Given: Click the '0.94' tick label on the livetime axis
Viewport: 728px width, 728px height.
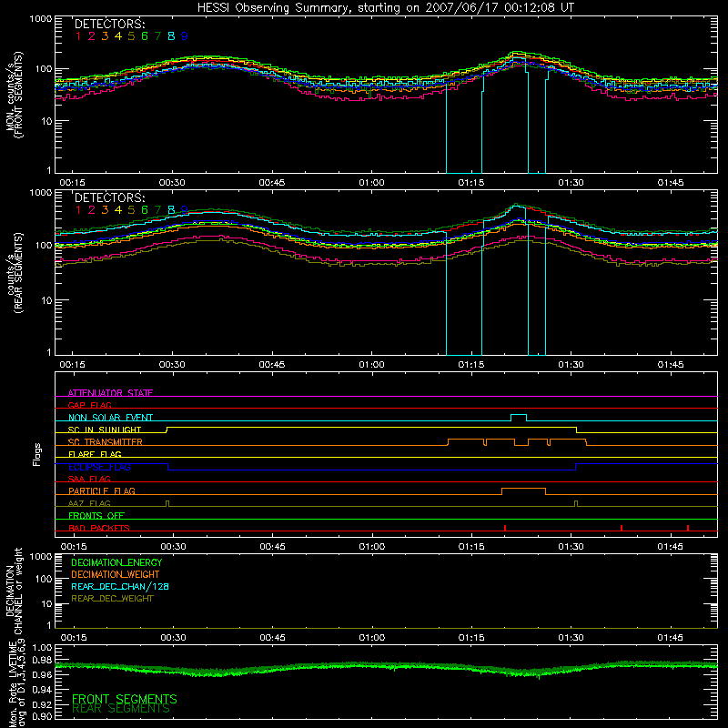Looking at the screenshot, I should point(42,689).
